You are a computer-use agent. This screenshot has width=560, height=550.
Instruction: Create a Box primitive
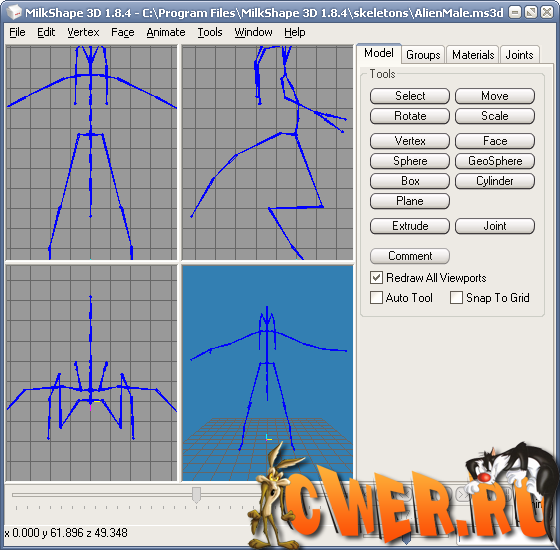[x=410, y=181]
